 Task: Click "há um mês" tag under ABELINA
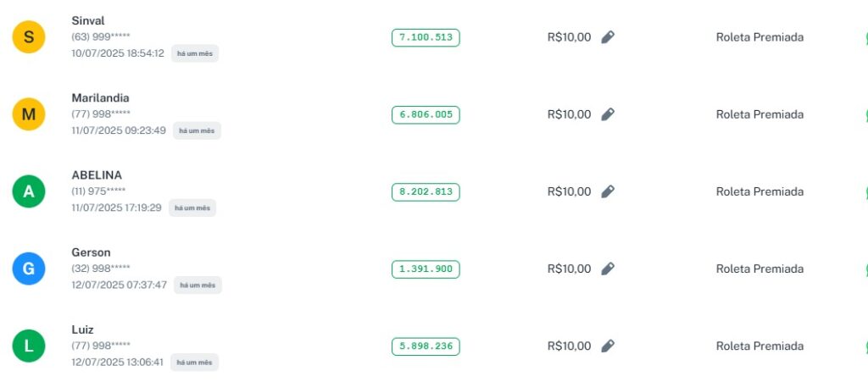192,208
